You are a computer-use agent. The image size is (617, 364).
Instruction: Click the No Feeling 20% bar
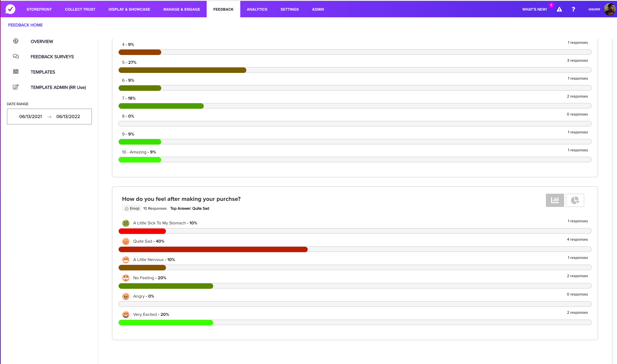(355, 286)
